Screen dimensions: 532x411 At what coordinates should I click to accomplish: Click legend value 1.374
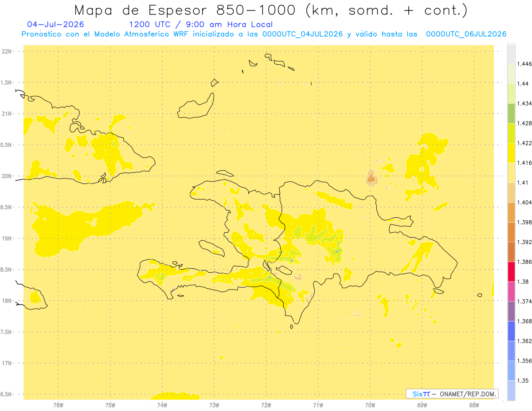(x=525, y=301)
